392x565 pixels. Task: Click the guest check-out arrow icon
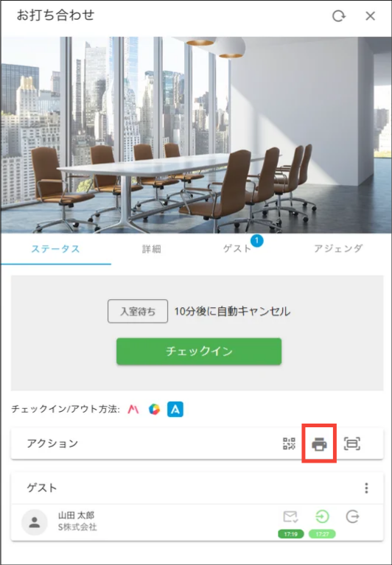[x=352, y=517]
